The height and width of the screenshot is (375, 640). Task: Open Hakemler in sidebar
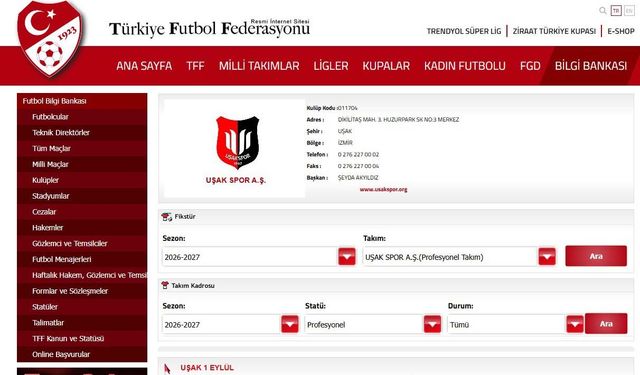(82, 228)
